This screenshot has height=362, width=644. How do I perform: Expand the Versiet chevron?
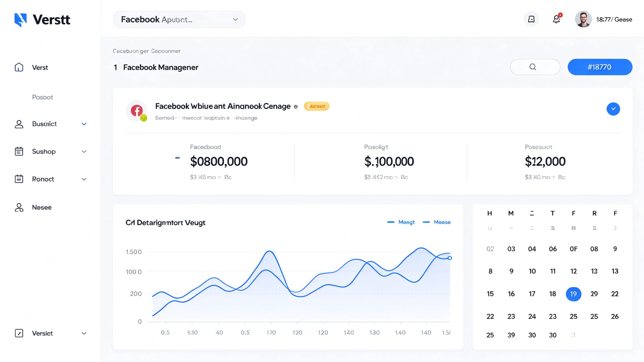[x=84, y=333]
